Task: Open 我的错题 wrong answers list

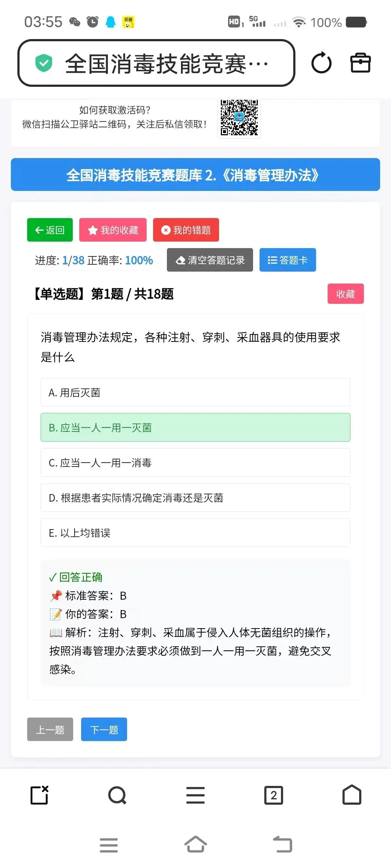Action: 186,230
